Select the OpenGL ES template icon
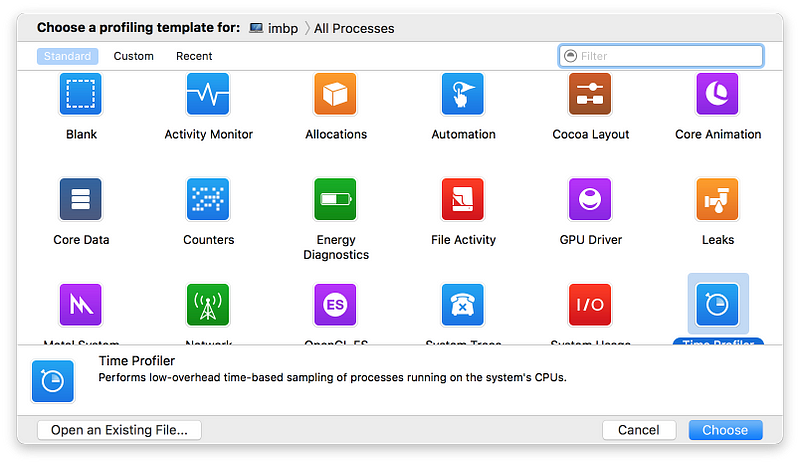The width and height of the screenshot is (800, 465). click(x=335, y=305)
